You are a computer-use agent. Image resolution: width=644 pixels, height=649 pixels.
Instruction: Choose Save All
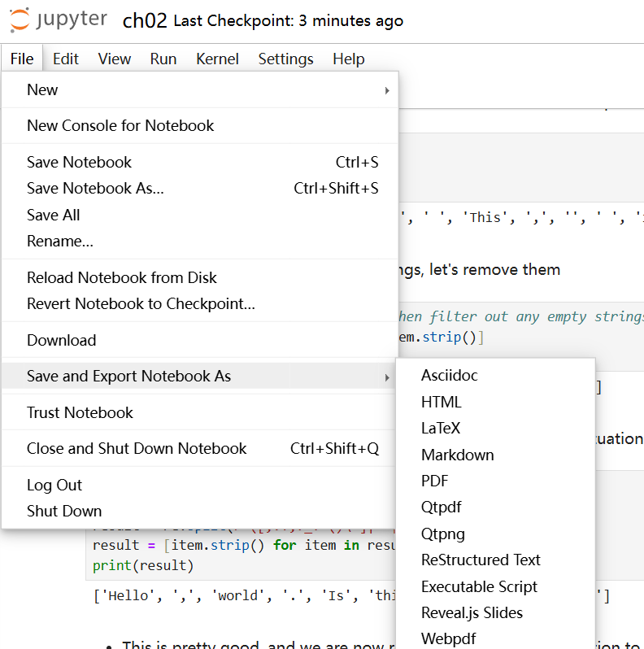[x=200, y=215]
